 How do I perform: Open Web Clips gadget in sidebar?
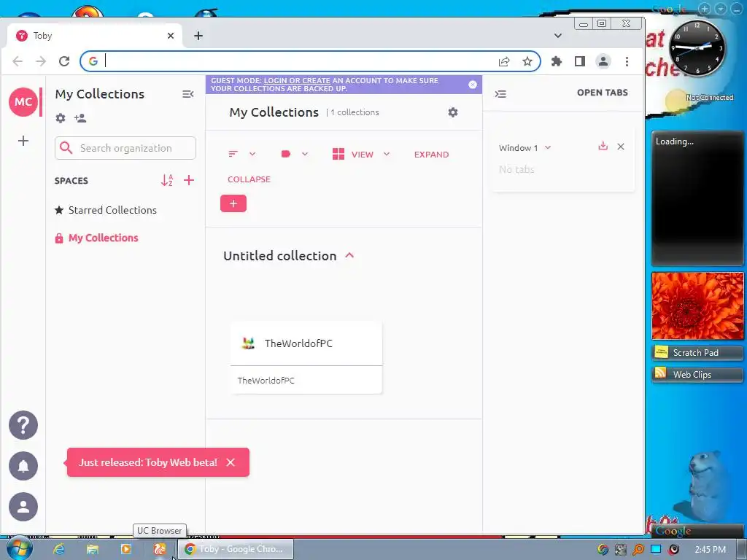697,374
